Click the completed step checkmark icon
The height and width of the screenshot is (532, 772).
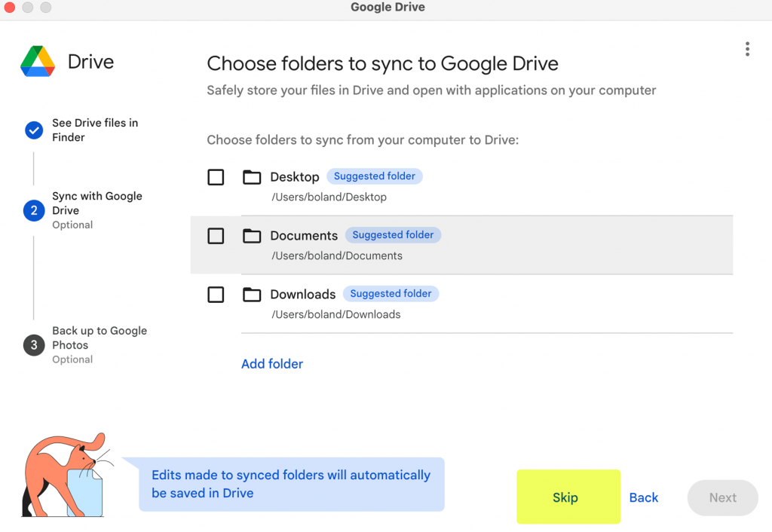pyautogui.click(x=34, y=130)
